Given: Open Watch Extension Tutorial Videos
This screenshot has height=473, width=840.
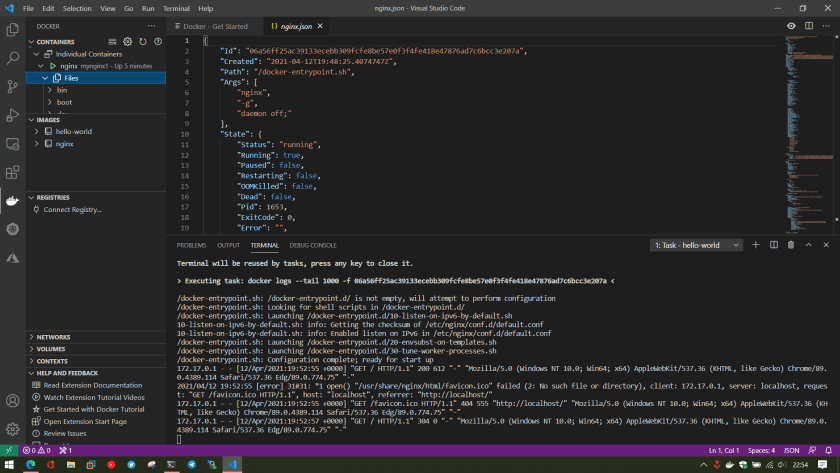Looking at the screenshot, I should pos(94,397).
